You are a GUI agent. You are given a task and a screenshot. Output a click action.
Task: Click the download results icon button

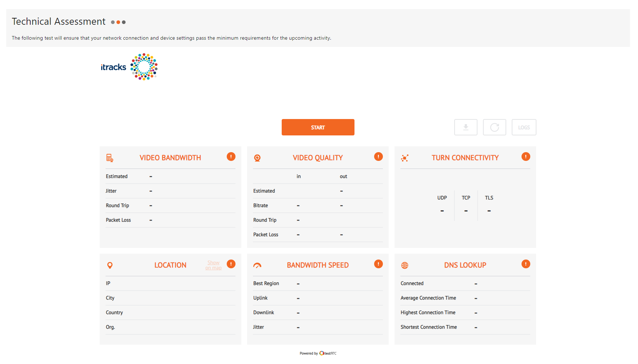point(465,127)
